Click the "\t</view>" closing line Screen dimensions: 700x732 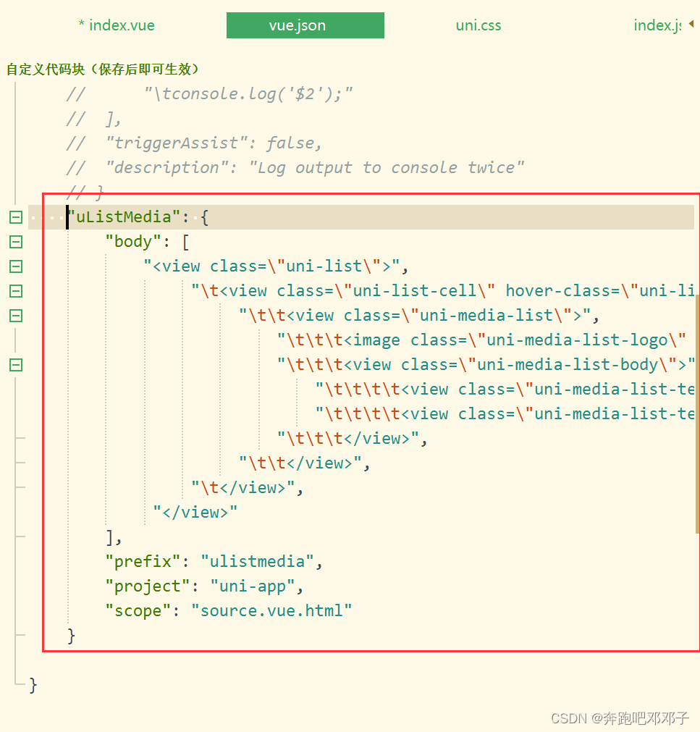click(x=248, y=488)
